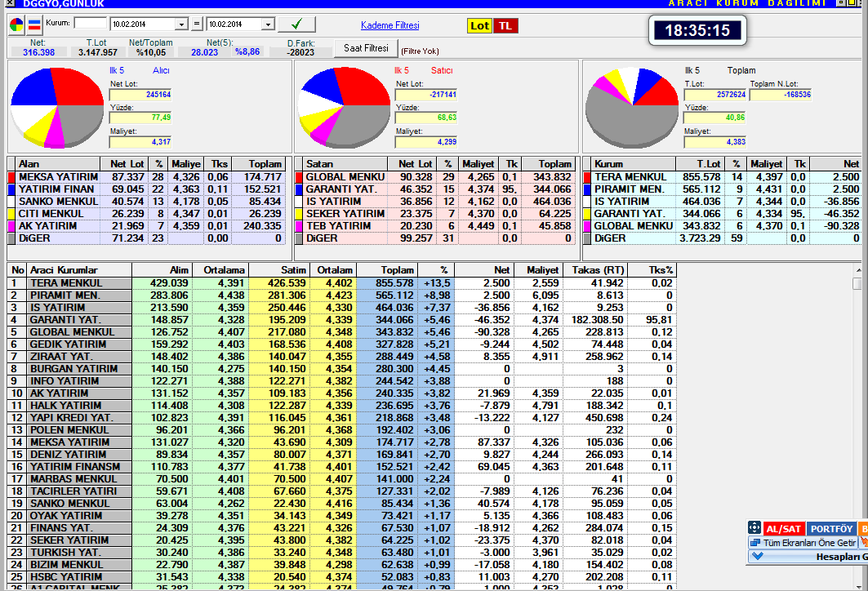This screenshot has width=868, height=591.
Task: Switch to blue-red bars view icon
Action: (x=34, y=25)
